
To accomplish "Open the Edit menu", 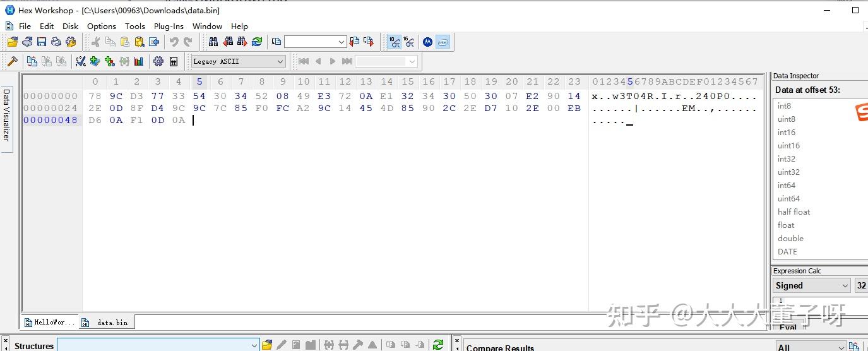I will tap(47, 26).
